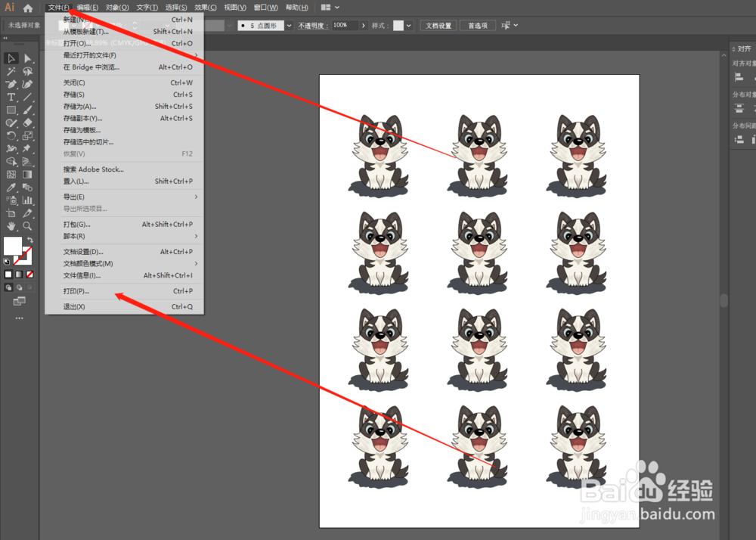This screenshot has width=756, height=540.
Task: Choose the Hand tool
Action: point(11,225)
